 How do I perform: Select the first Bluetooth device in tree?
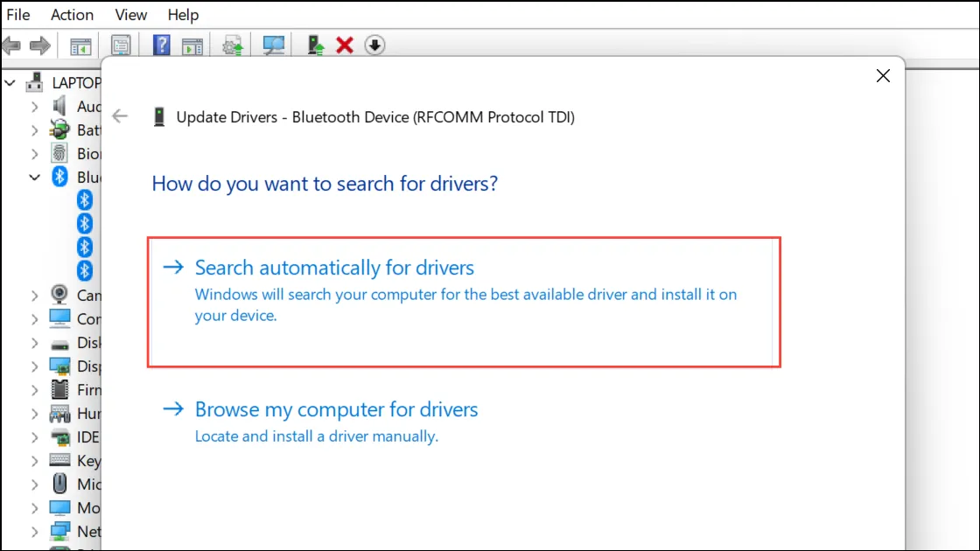pos(84,200)
